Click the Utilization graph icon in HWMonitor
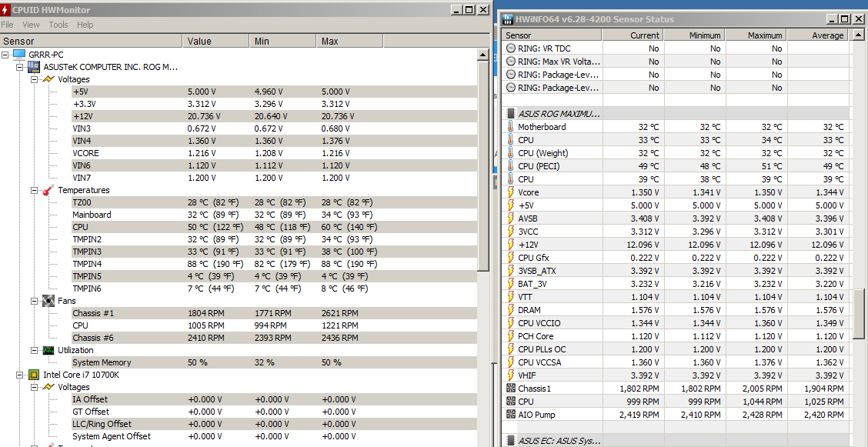 (x=48, y=350)
